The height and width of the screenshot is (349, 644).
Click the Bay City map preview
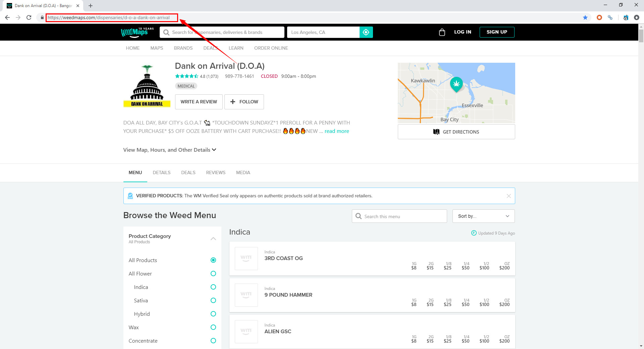[x=457, y=93]
